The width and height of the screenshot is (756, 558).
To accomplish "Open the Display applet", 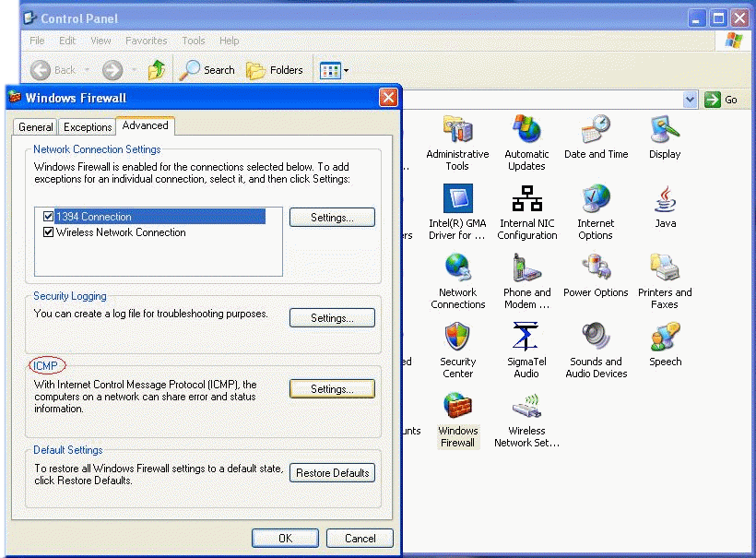I will tap(665, 137).
